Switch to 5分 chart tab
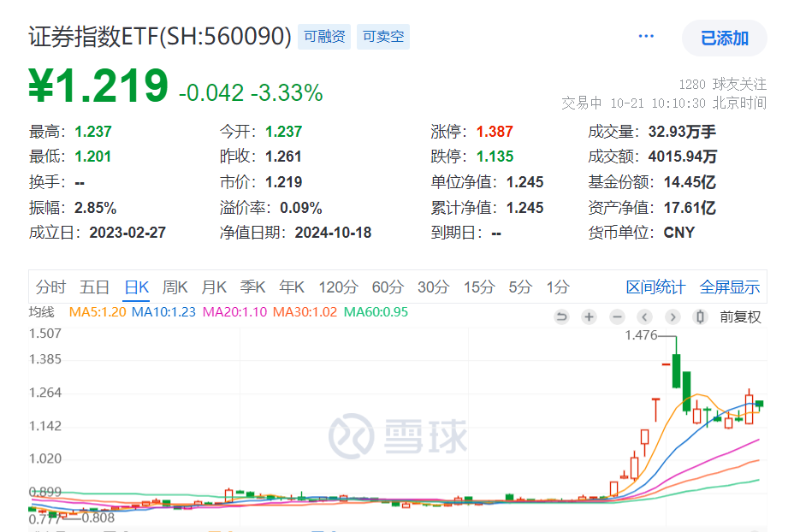The image size is (794, 532). (520, 287)
